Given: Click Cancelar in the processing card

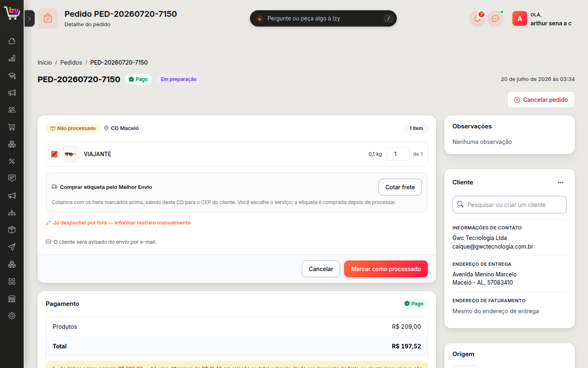Looking at the screenshot, I should point(321,269).
